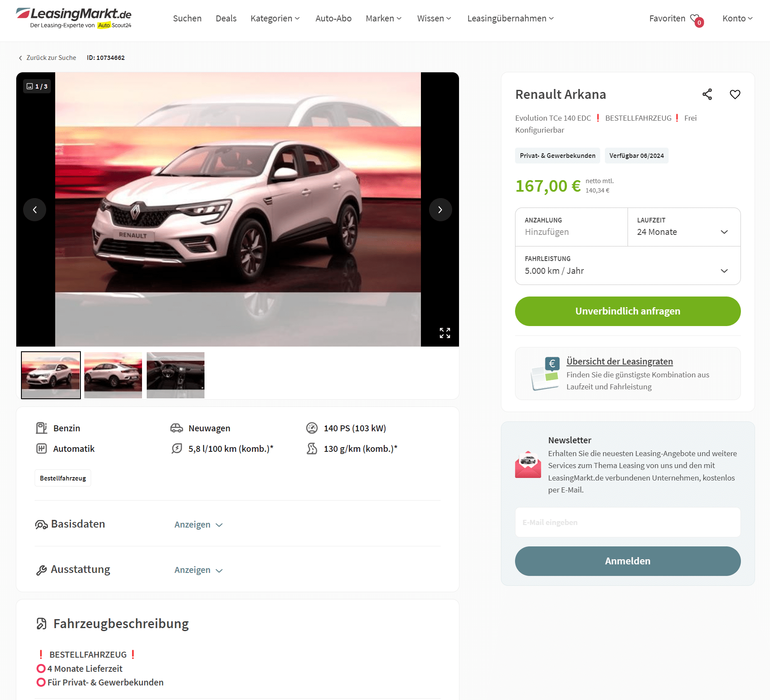
Task: Go to Suchen in navigation
Action: tap(187, 18)
